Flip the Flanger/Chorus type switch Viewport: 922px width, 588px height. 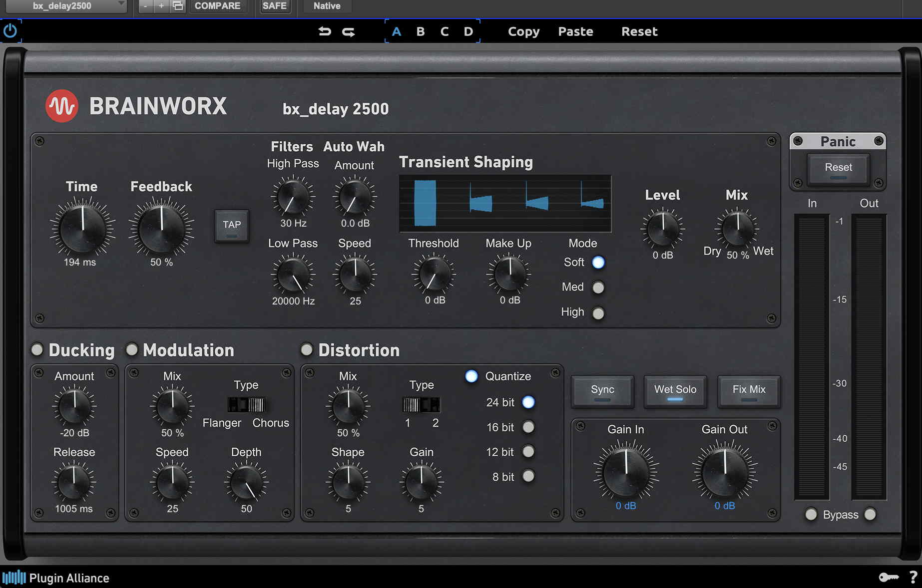(246, 404)
